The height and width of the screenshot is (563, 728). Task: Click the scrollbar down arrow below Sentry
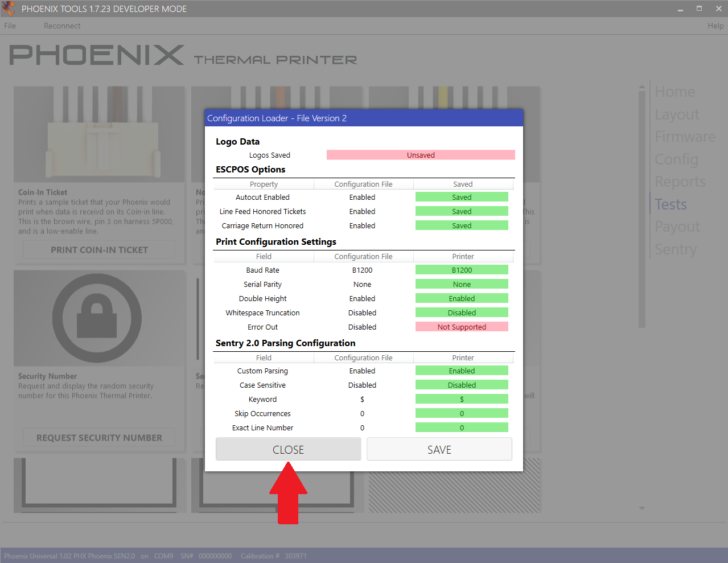[641, 508]
